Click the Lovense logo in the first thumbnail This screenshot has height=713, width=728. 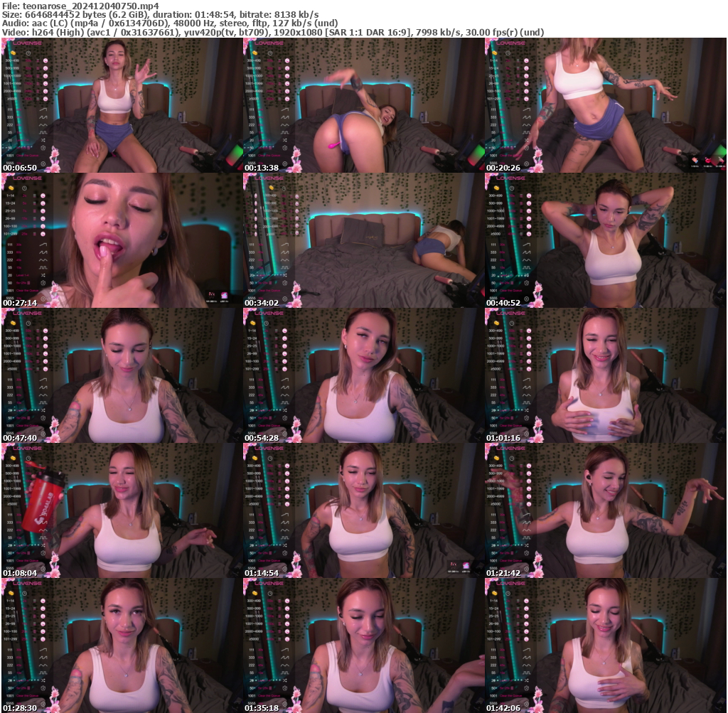pyautogui.click(x=27, y=43)
